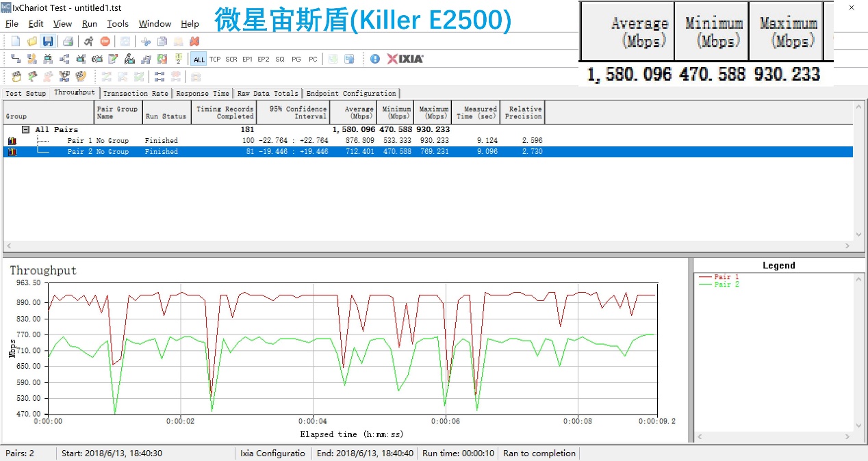Click the 876.809 average value

pos(360,140)
